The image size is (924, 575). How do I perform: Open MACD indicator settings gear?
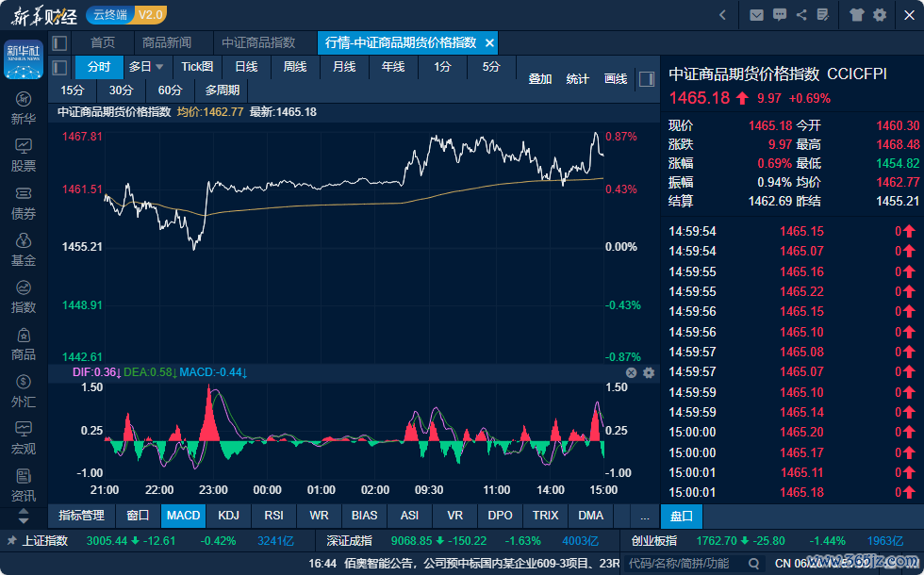point(649,372)
